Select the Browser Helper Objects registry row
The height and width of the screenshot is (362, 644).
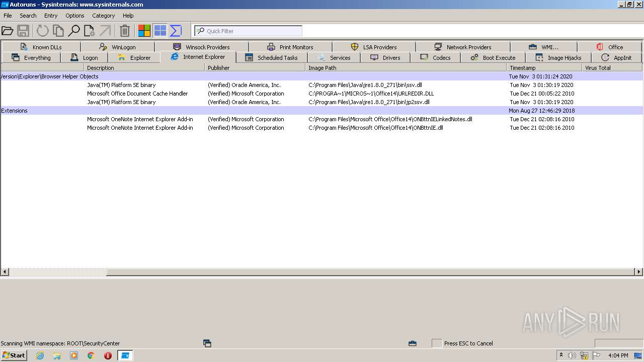(321, 76)
